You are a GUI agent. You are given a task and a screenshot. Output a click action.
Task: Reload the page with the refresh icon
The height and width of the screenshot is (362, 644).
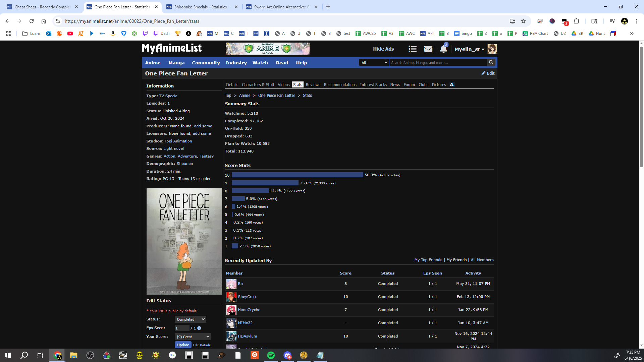point(32,21)
